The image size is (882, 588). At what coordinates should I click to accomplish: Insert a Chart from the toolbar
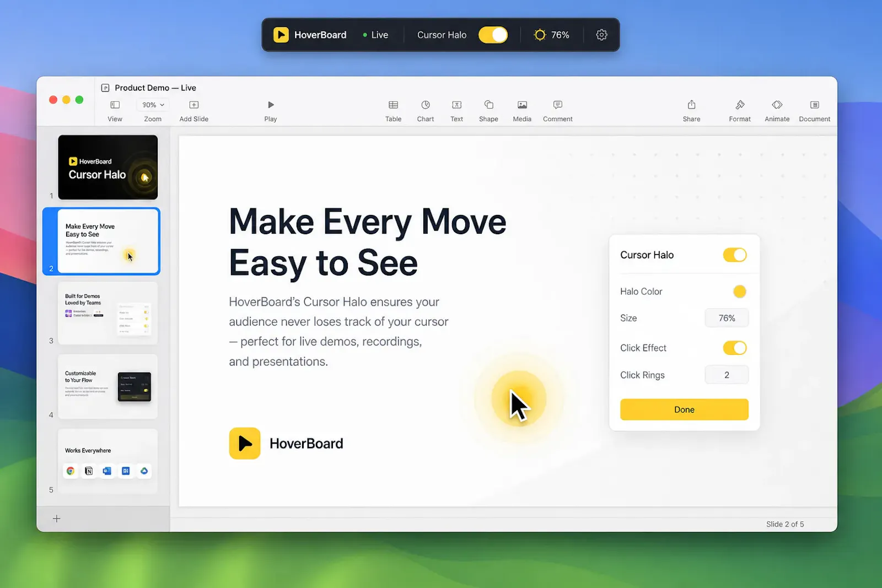(x=426, y=105)
